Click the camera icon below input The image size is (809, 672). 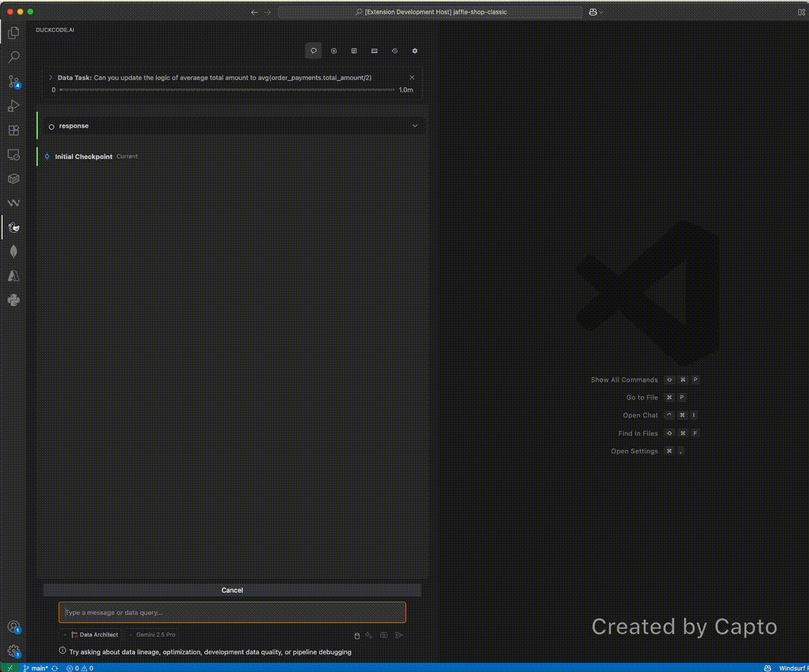(384, 635)
